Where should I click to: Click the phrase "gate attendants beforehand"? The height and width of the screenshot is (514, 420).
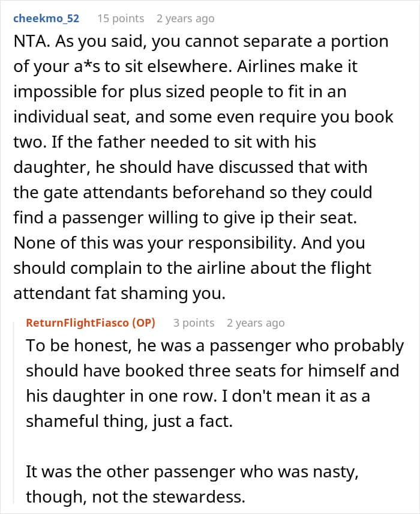point(154,193)
